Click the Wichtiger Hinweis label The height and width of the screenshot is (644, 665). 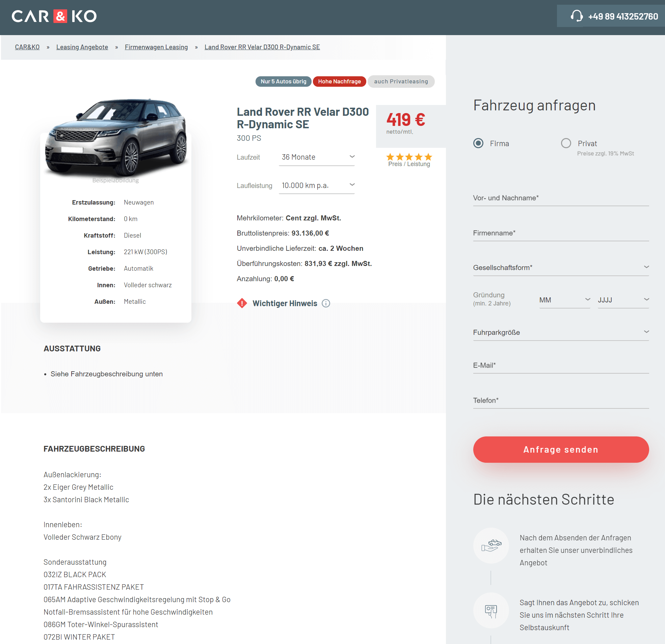[285, 303]
